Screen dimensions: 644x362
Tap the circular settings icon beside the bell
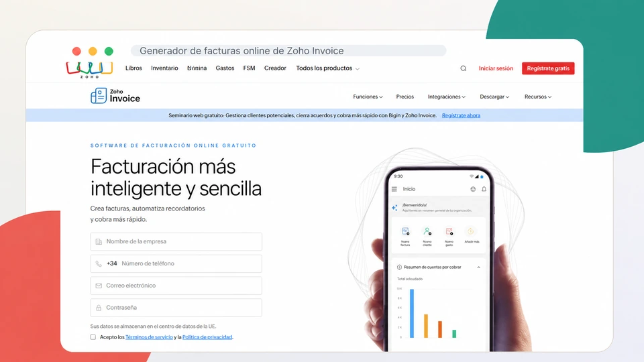tap(473, 189)
